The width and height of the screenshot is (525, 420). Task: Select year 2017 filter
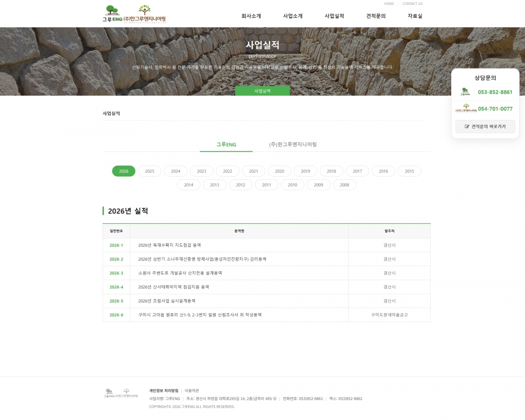point(357,171)
